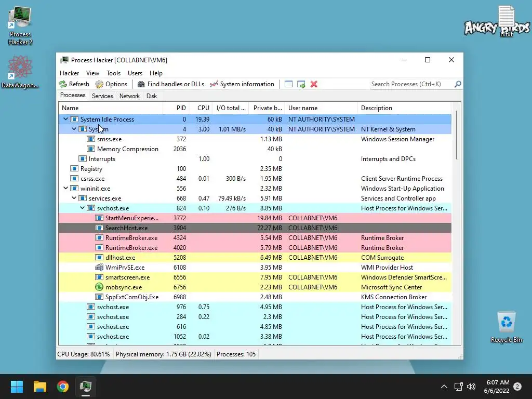Image resolution: width=532 pixels, height=399 pixels.
Task: Open Find handles or DLLs
Action: 170,84
